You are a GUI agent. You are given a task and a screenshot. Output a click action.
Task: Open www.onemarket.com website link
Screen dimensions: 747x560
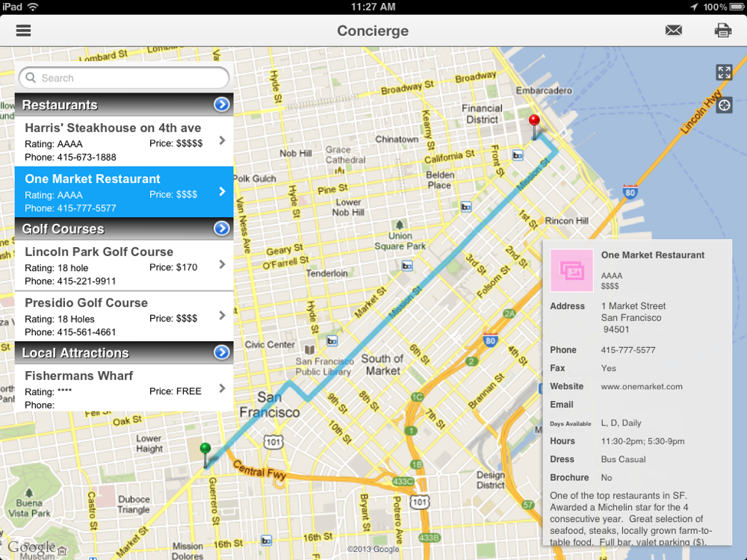click(642, 387)
